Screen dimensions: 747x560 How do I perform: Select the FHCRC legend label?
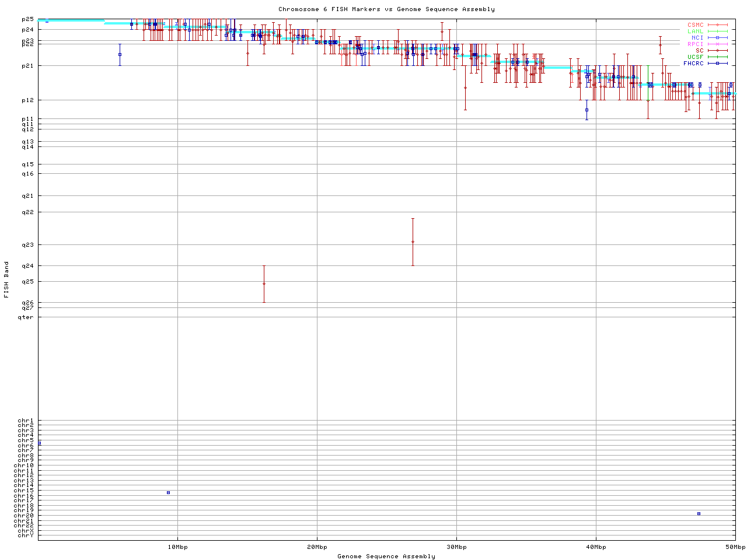pyautogui.click(x=693, y=63)
